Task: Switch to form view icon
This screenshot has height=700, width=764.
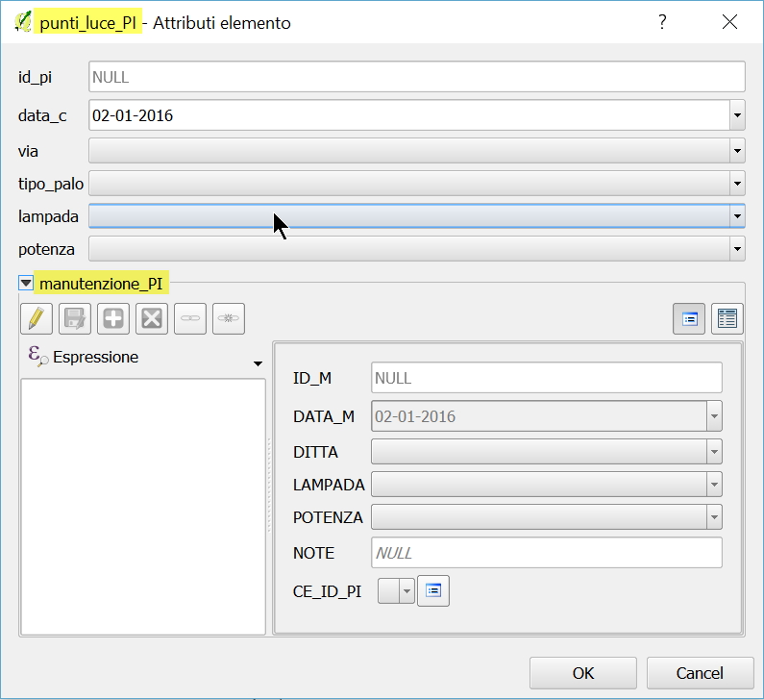Action: point(689,319)
